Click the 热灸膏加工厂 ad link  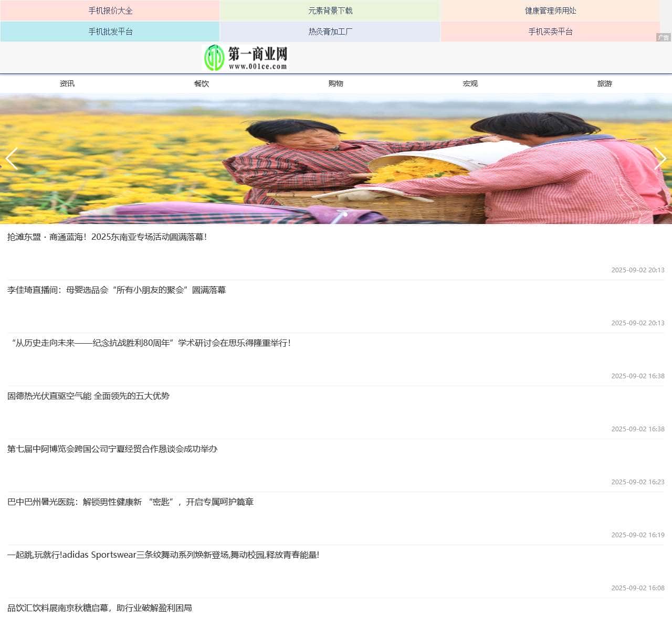tap(330, 31)
